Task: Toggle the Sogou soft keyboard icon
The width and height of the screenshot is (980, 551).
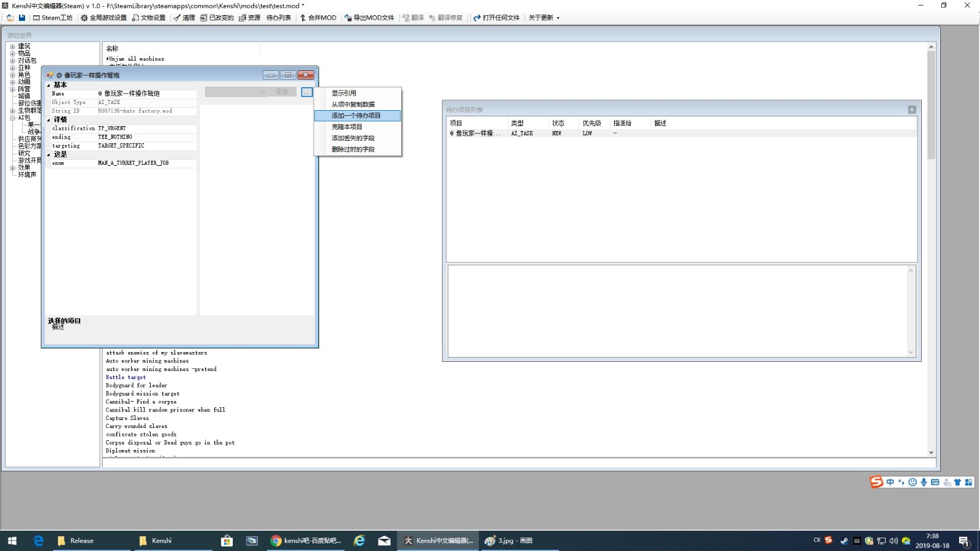Action: 935,482
